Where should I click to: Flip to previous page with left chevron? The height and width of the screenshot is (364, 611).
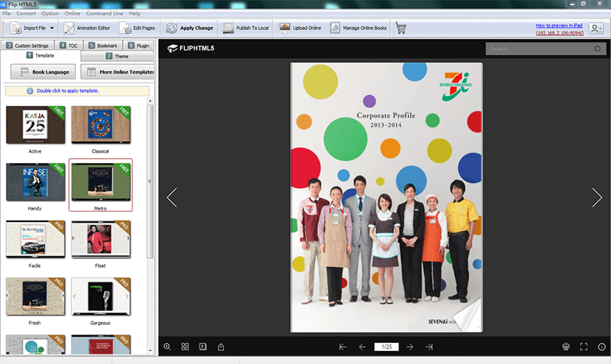pyautogui.click(x=172, y=197)
